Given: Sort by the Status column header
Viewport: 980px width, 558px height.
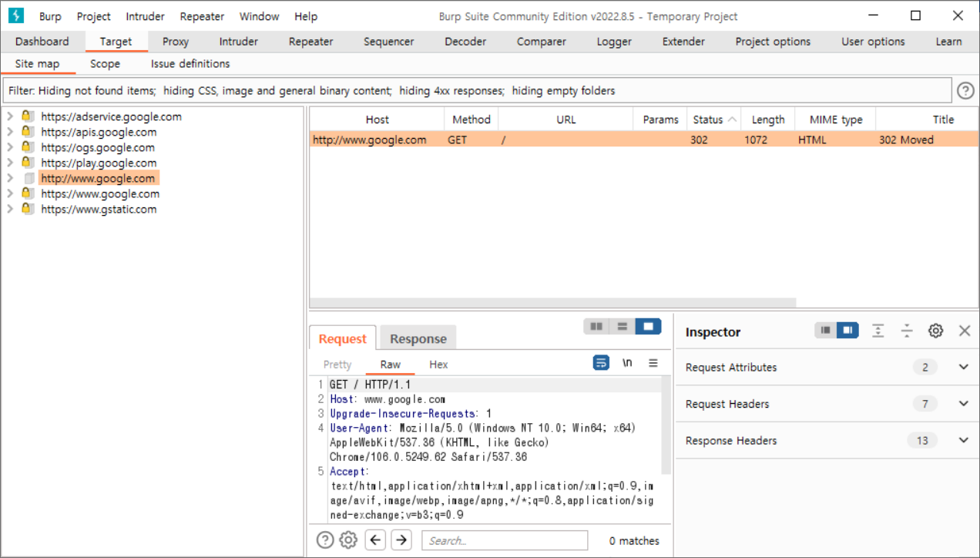Looking at the screenshot, I should (x=714, y=119).
